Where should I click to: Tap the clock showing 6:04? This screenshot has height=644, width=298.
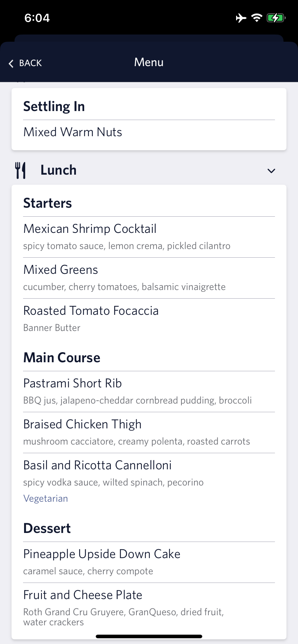coord(36,18)
